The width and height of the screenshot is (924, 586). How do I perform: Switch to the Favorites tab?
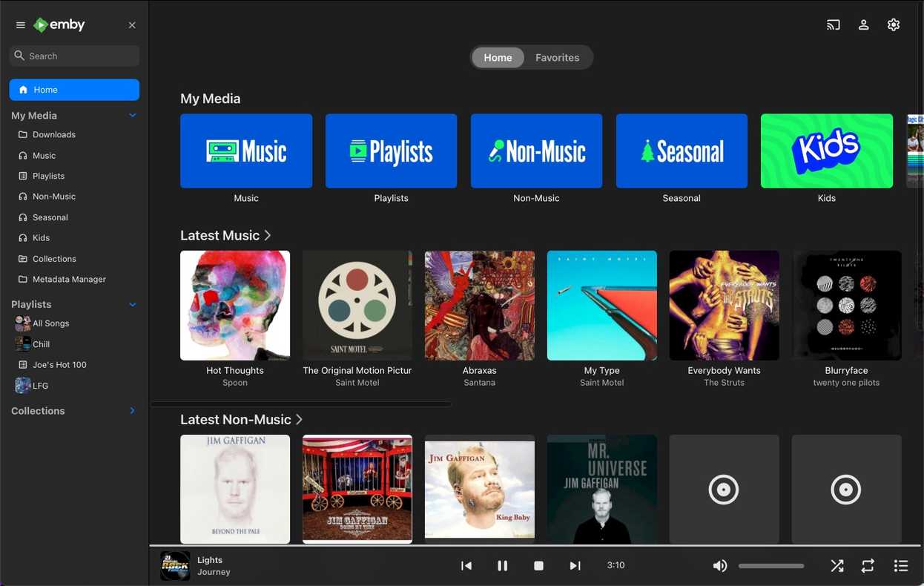[x=558, y=58]
